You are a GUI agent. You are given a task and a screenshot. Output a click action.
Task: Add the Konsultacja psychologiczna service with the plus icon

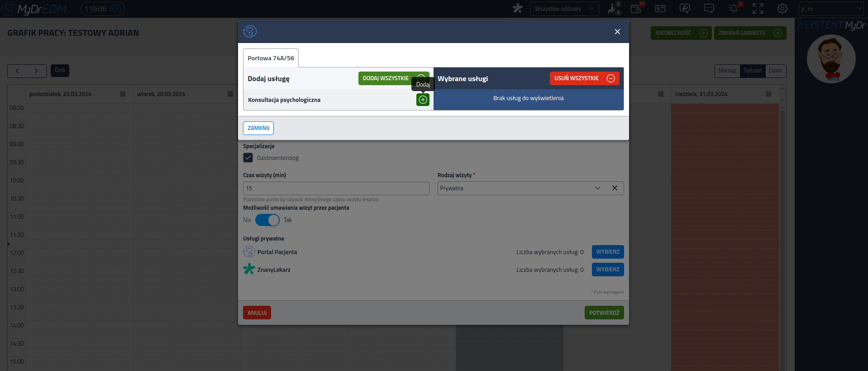[423, 100]
